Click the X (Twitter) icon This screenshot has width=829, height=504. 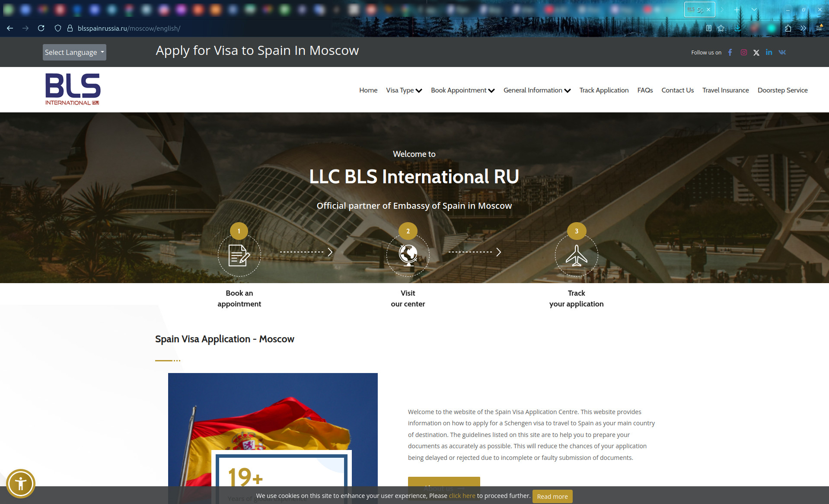tap(756, 53)
